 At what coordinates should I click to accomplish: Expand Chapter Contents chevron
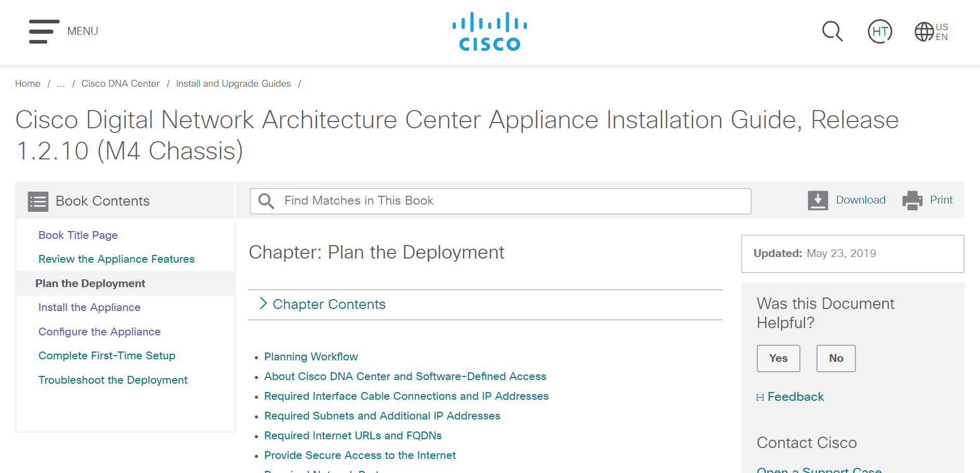tap(263, 304)
